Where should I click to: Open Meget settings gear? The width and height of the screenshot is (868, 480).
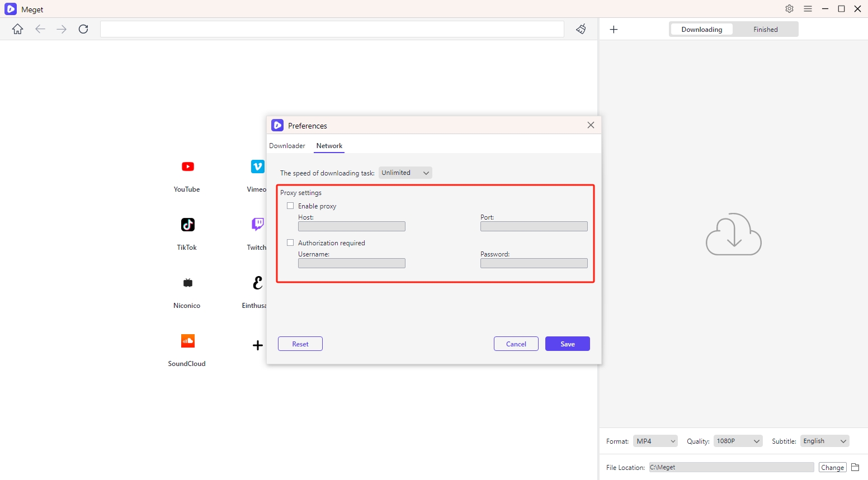tap(789, 9)
